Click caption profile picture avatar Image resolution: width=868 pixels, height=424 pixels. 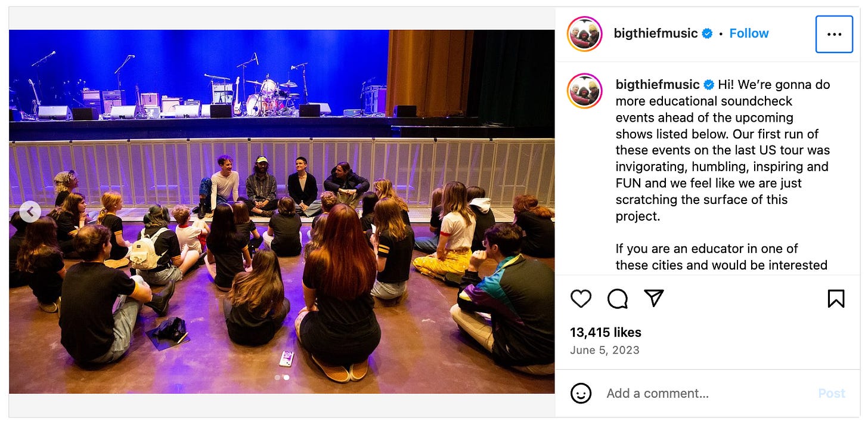pyautogui.click(x=584, y=91)
